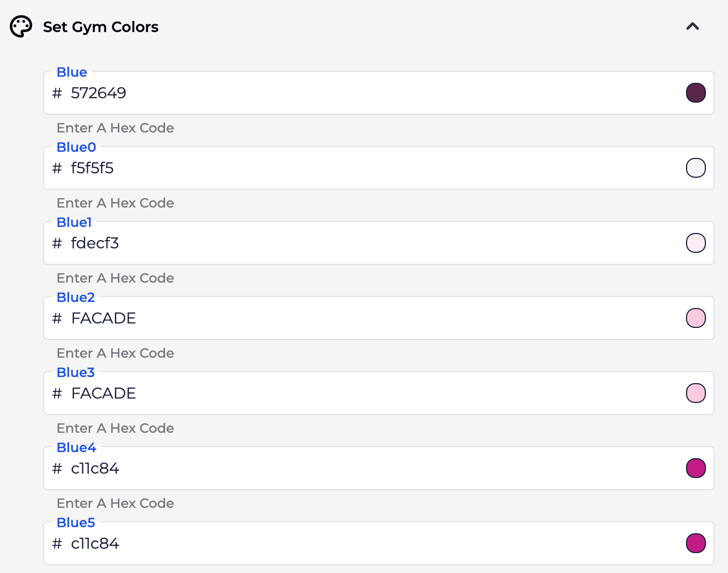Open the Blue5 color swatch picker

(695, 543)
